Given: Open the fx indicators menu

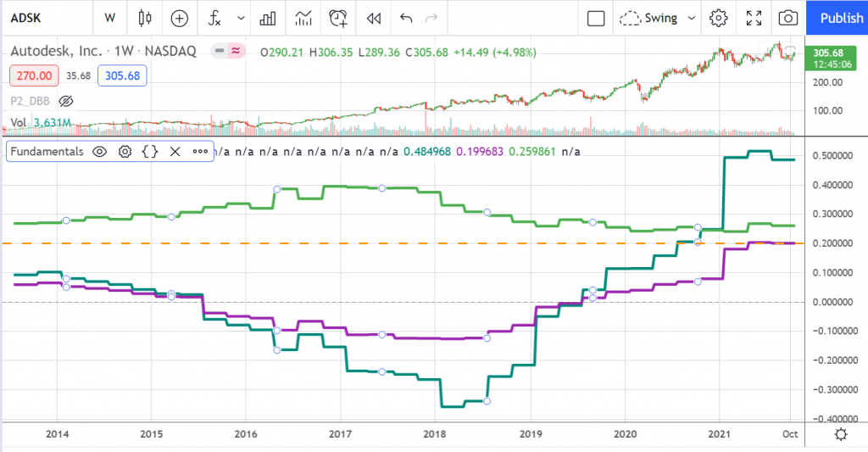Looking at the screenshot, I should [x=215, y=18].
